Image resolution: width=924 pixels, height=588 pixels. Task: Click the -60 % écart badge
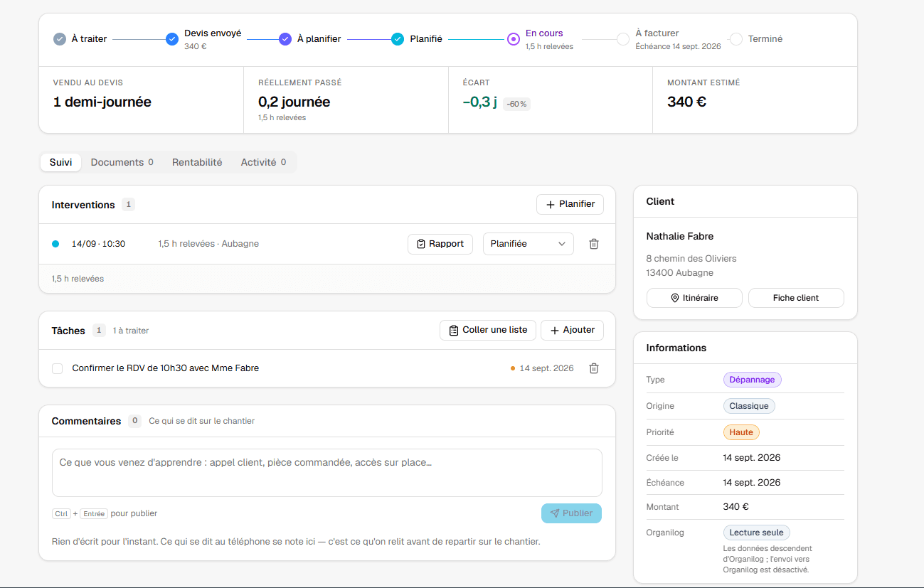tap(516, 104)
